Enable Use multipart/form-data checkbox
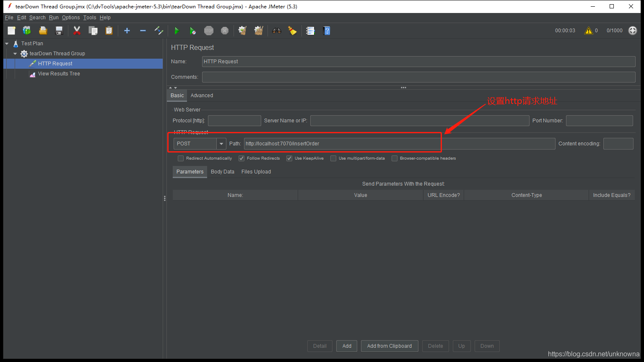 pyautogui.click(x=333, y=158)
